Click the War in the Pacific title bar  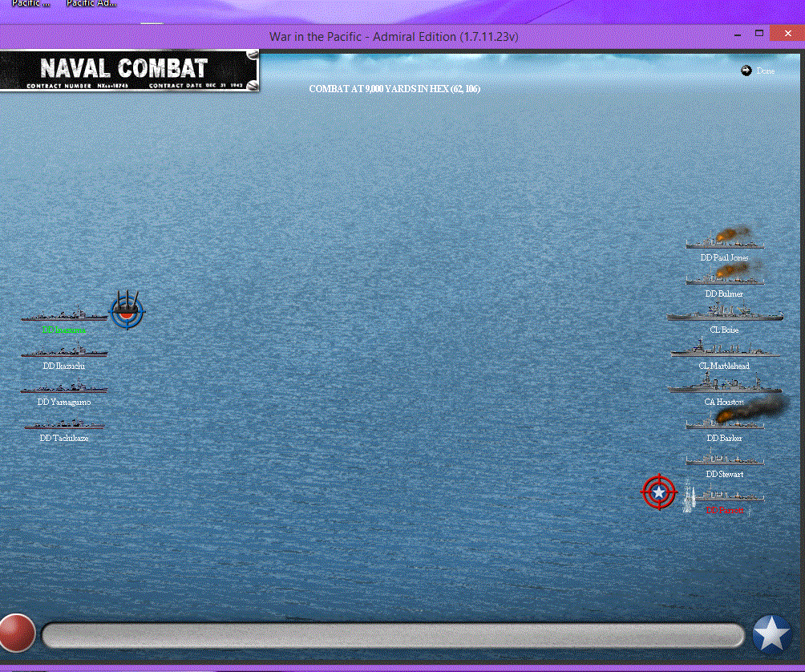coord(394,37)
